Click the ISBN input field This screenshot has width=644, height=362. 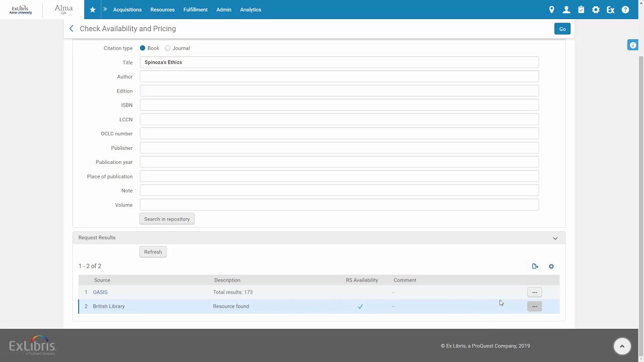click(x=339, y=105)
